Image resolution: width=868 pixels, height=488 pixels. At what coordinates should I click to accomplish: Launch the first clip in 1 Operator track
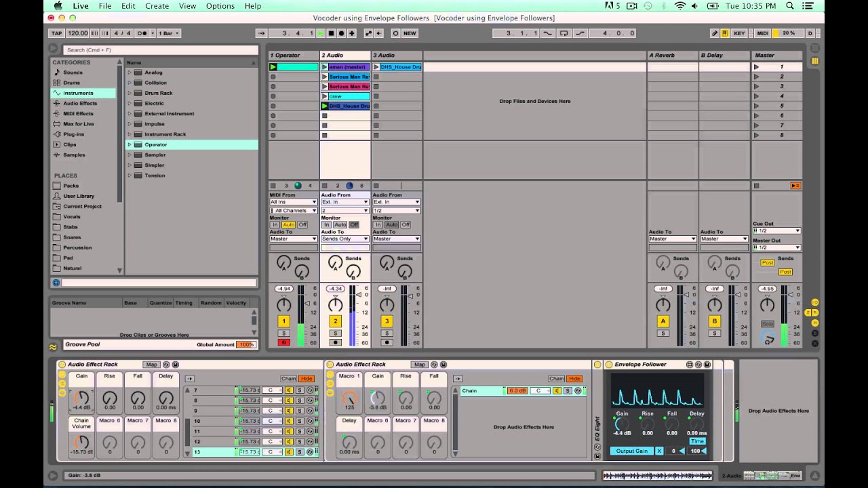[x=273, y=67]
